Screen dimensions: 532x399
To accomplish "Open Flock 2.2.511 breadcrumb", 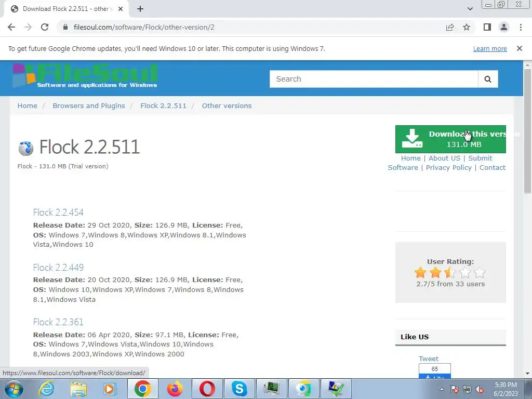I will [163, 105].
